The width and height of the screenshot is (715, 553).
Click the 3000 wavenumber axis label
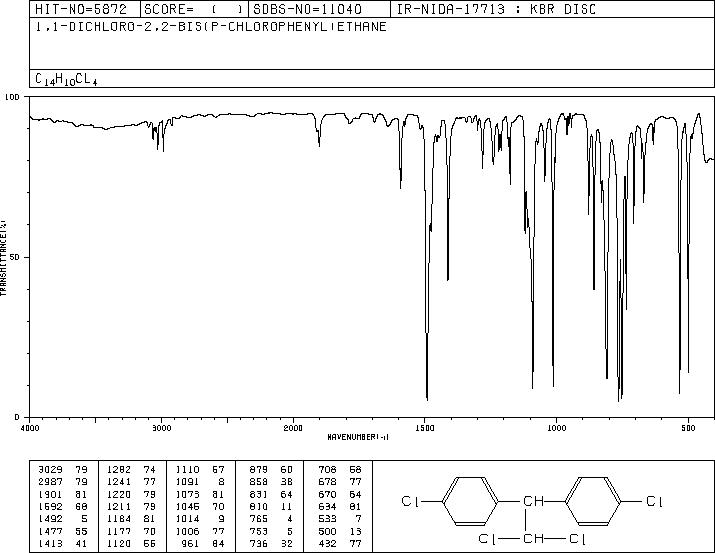click(161, 428)
